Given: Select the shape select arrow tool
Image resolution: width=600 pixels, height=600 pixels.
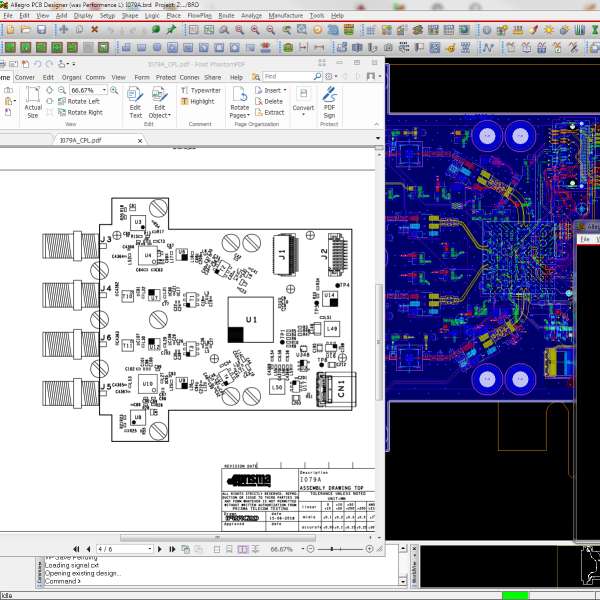Looking at the screenshot, I should [173, 47].
